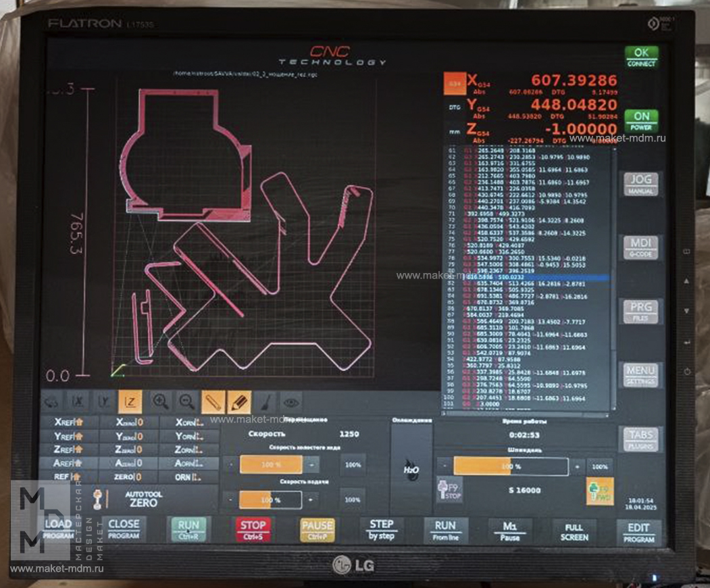Select the rotate view icon in toolbar
This screenshot has height=588, width=710.
click(53, 402)
